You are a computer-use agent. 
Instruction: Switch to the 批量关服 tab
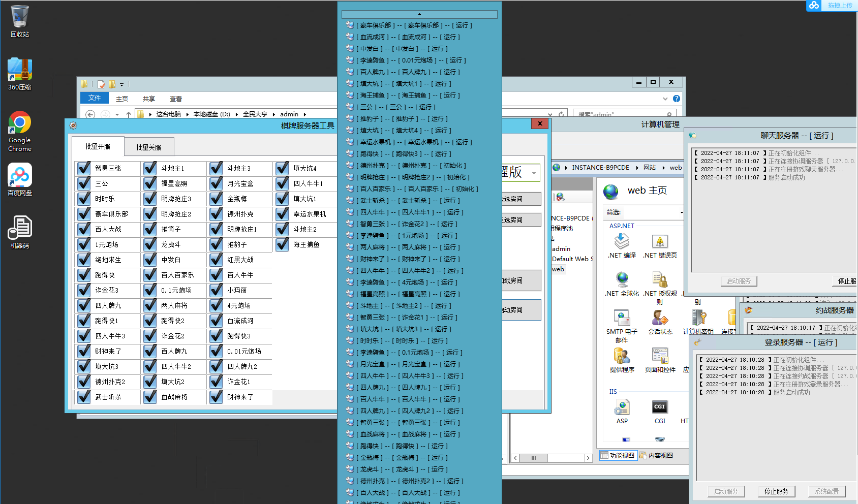[x=148, y=147]
